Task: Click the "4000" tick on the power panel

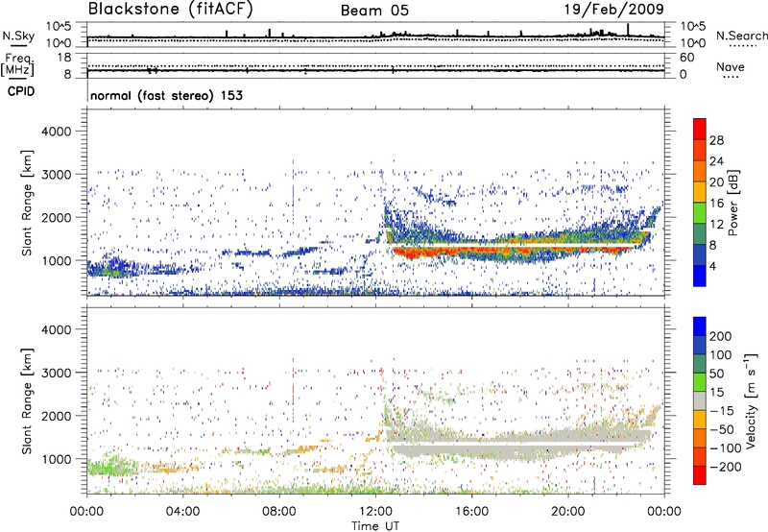Action: 56,132
